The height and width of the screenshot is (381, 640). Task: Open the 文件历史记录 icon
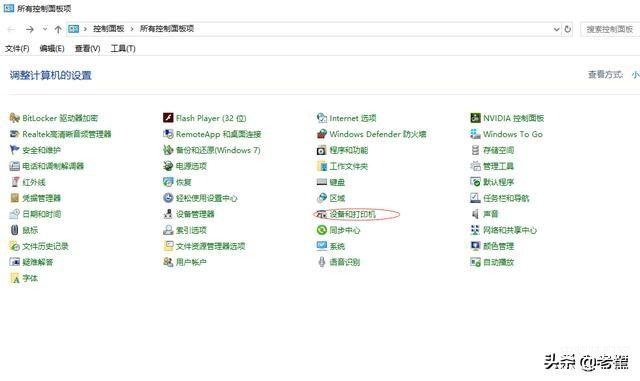click(x=14, y=246)
